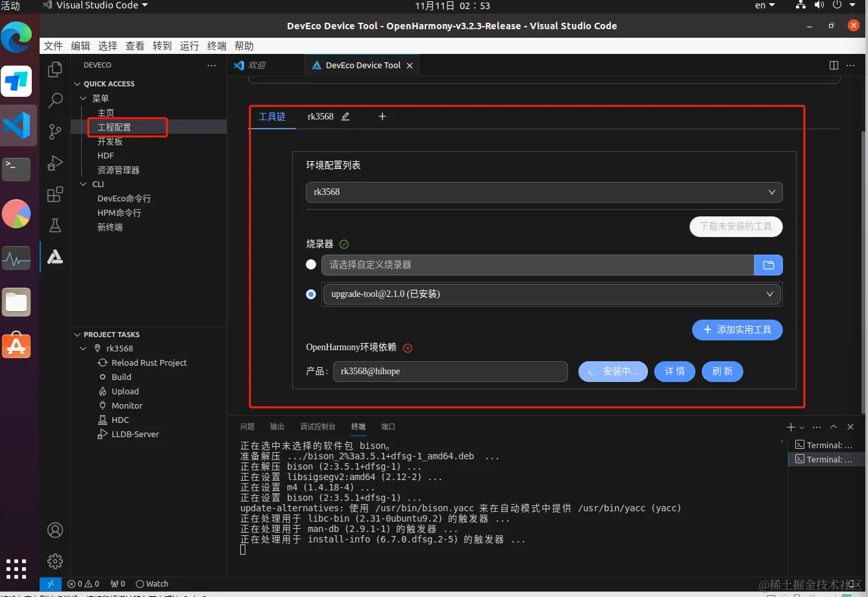
Task: Open DEVECO sidebar More Actions ellipsis
Action: (212, 65)
